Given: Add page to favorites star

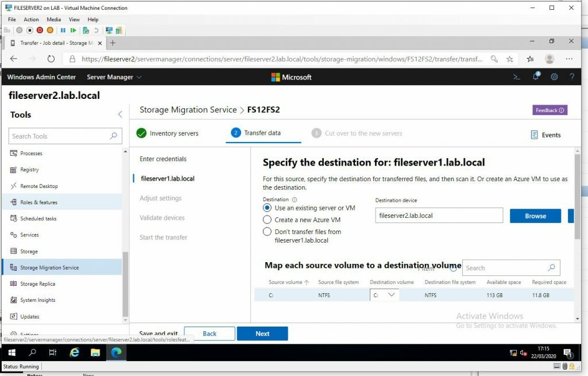Looking at the screenshot, I should point(510,59).
